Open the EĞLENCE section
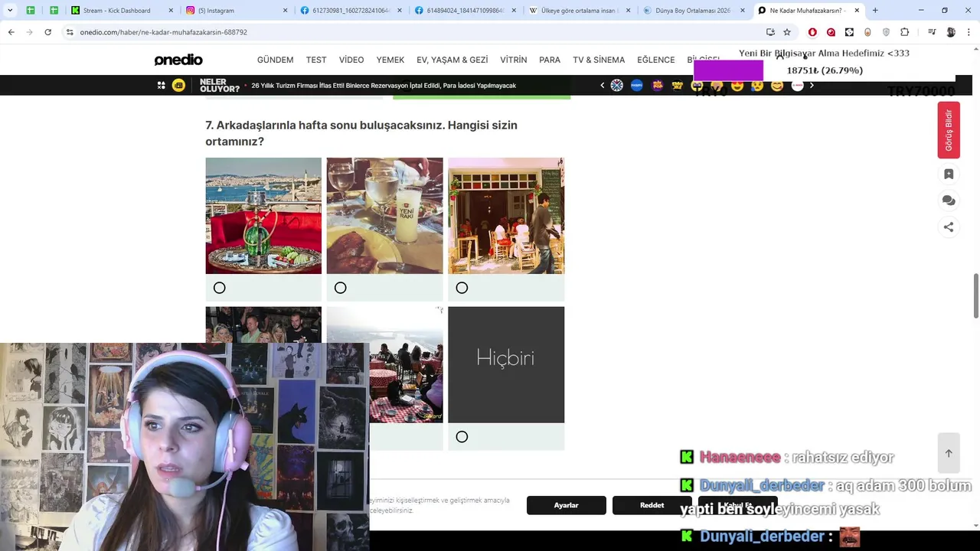The image size is (980, 551). [656, 60]
